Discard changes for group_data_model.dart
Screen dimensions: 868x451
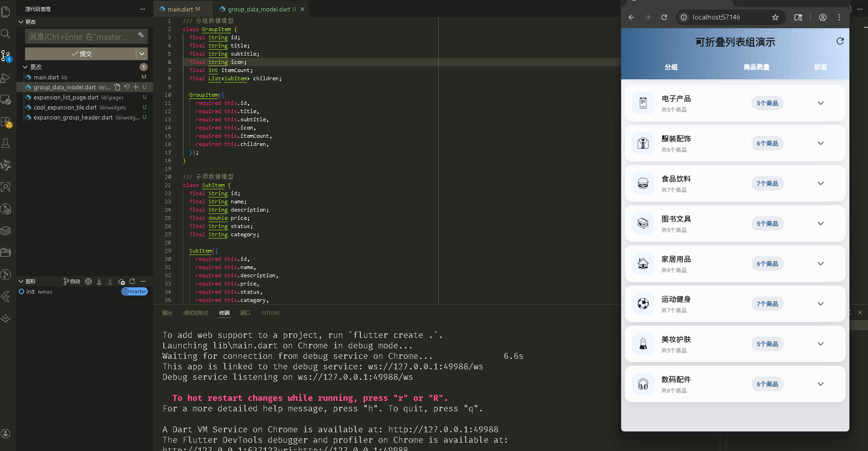126,87
